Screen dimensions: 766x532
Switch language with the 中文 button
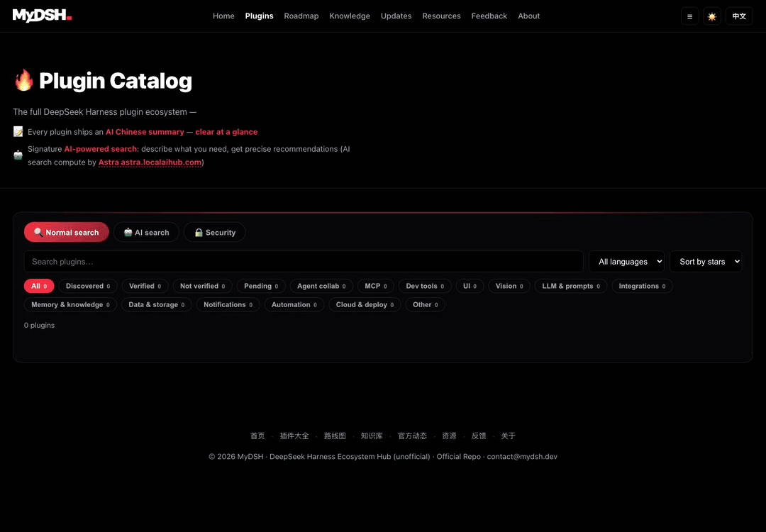tap(738, 16)
